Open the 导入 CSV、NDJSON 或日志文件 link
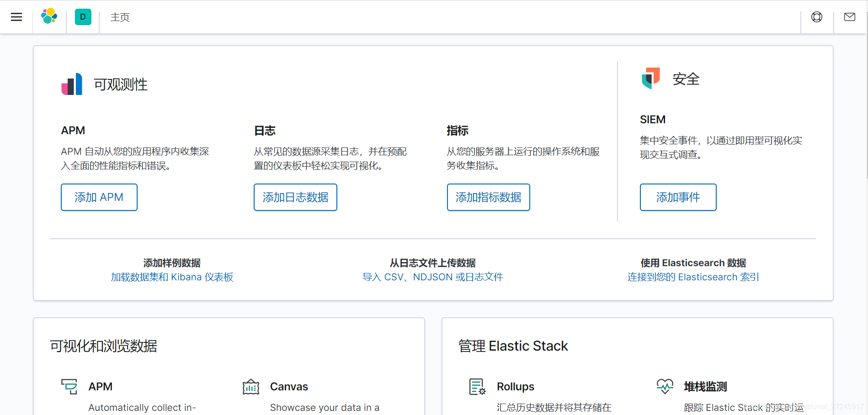The image size is (868, 415). [433, 277]
